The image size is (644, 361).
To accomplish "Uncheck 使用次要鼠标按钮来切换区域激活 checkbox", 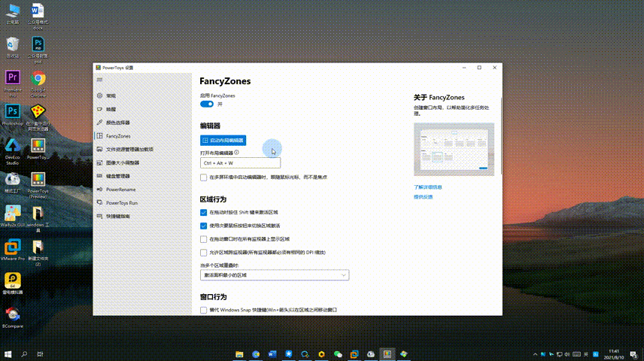I will [203, 226].
